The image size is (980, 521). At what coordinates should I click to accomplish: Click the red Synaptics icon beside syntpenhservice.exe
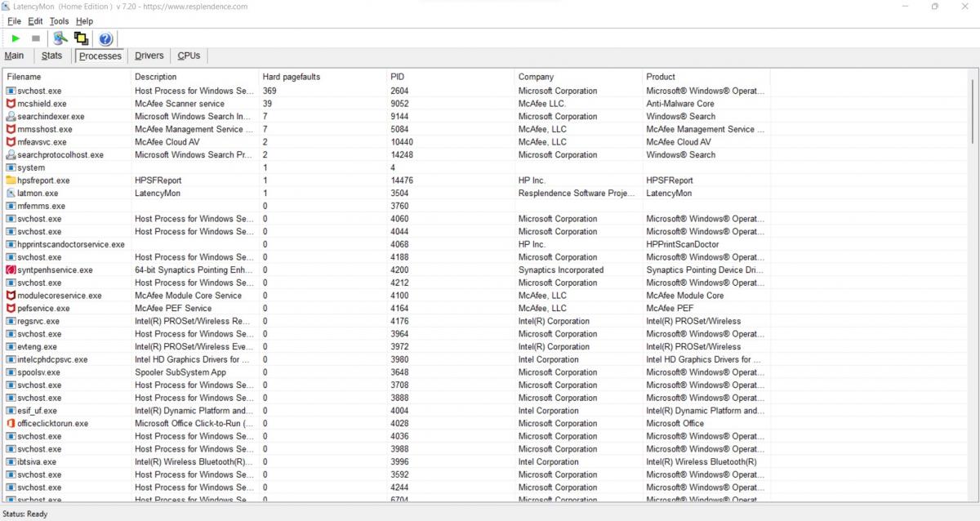pyautogui.click(x=11, y=270)
